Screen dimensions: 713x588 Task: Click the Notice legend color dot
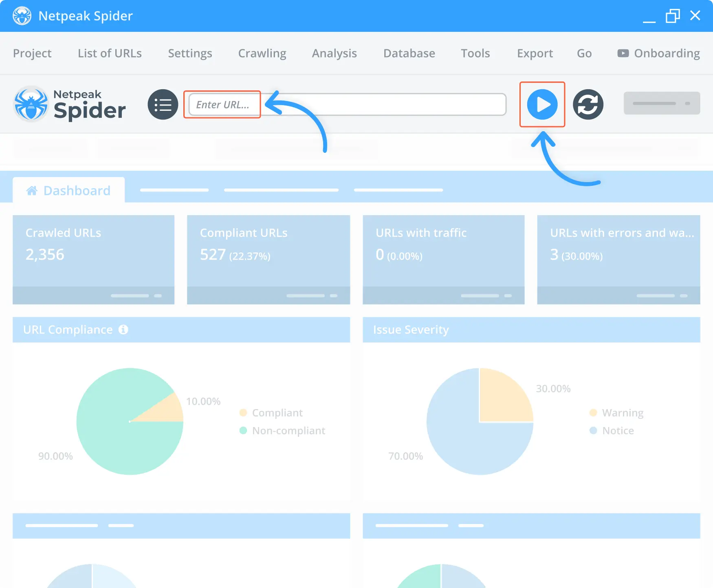click(593, 430)
